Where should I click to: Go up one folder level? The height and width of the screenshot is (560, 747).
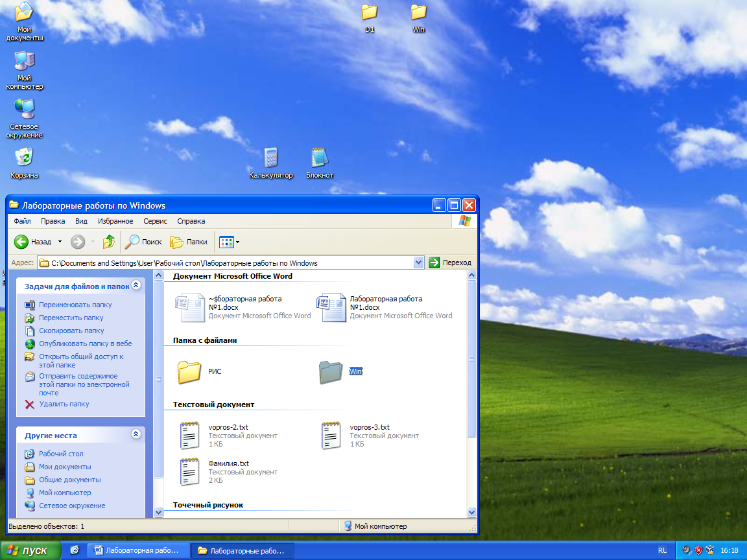[x=109, y=242]
